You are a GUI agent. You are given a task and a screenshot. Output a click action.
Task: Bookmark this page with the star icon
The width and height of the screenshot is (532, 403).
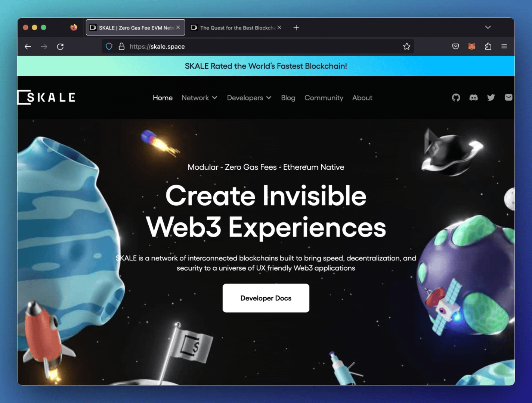click(407, 46)
